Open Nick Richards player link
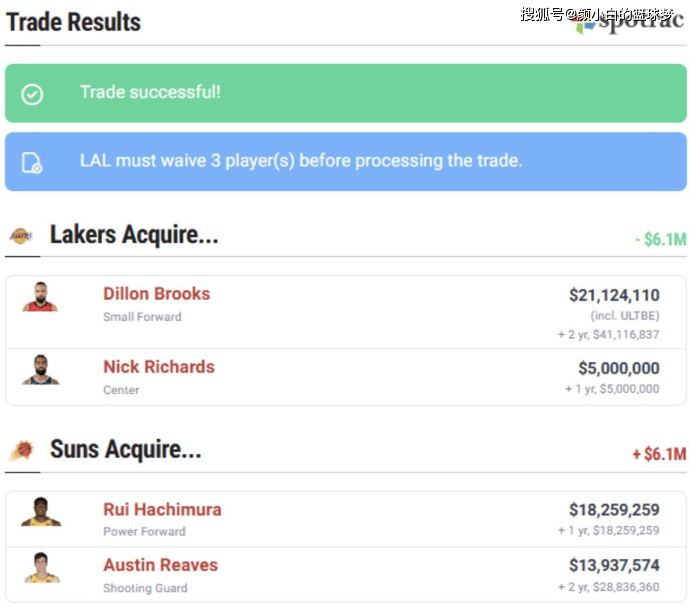 (159, 367)
